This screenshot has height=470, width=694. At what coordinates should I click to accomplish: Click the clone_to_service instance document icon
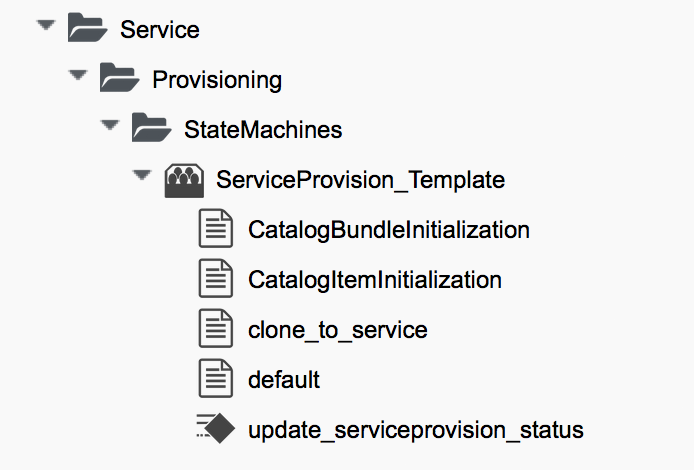pos(215,330)
